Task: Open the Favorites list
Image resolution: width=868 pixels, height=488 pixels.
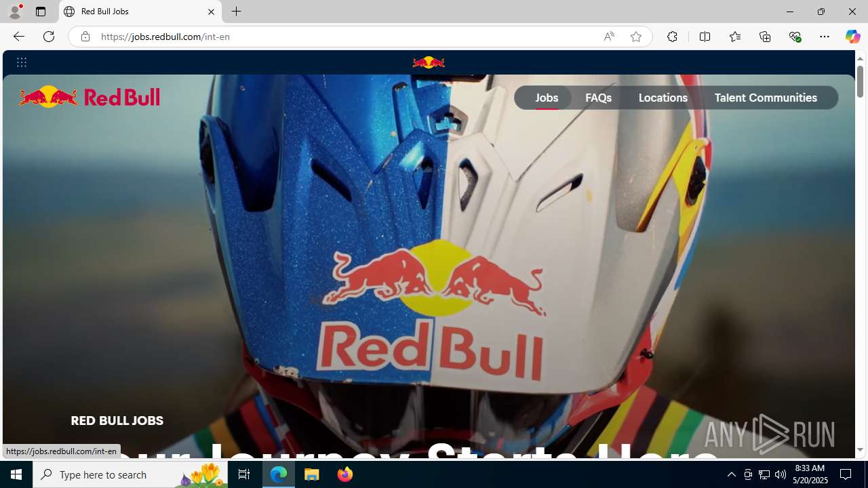Action: (734, 37)
